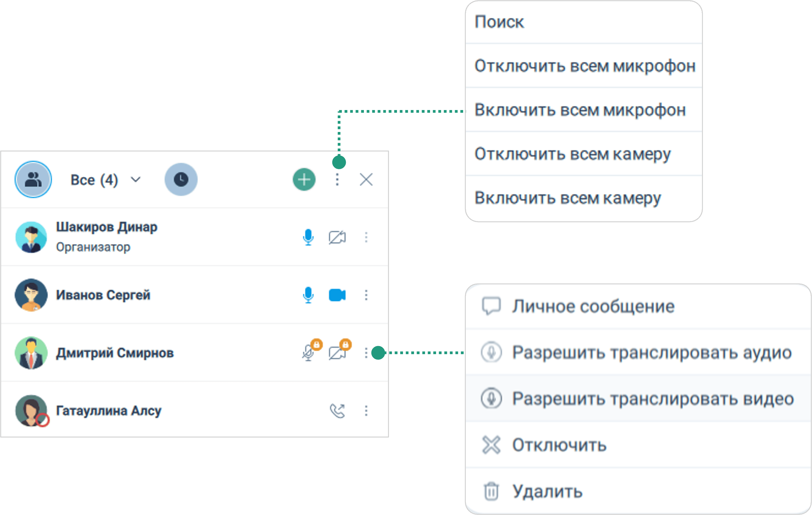Select Личное сообщение menu entry
Viewport: 812px width, 515px height.
pos(593,306)
